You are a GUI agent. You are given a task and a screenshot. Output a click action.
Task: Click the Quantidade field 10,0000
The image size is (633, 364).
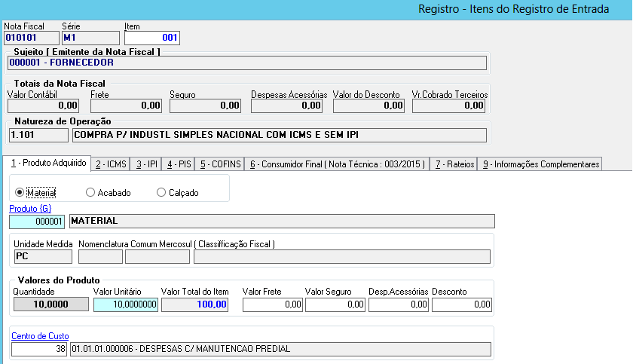click(51, 304)
